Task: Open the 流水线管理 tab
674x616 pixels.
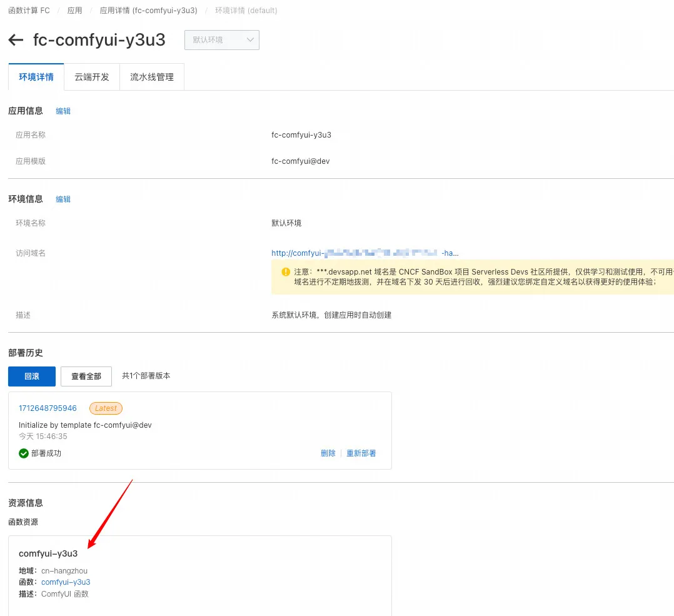Action: tap(152, 77)
